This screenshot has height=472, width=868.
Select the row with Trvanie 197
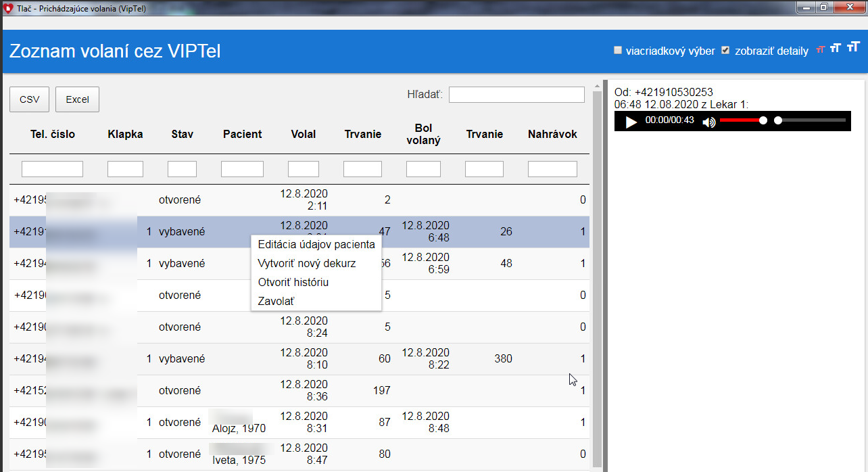pos(299,391)
